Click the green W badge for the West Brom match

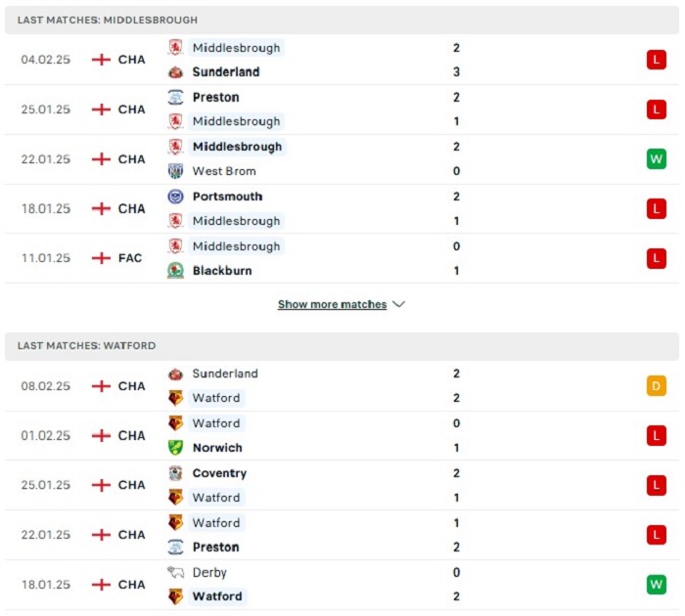pyautogui.click(x=657, y=159)
